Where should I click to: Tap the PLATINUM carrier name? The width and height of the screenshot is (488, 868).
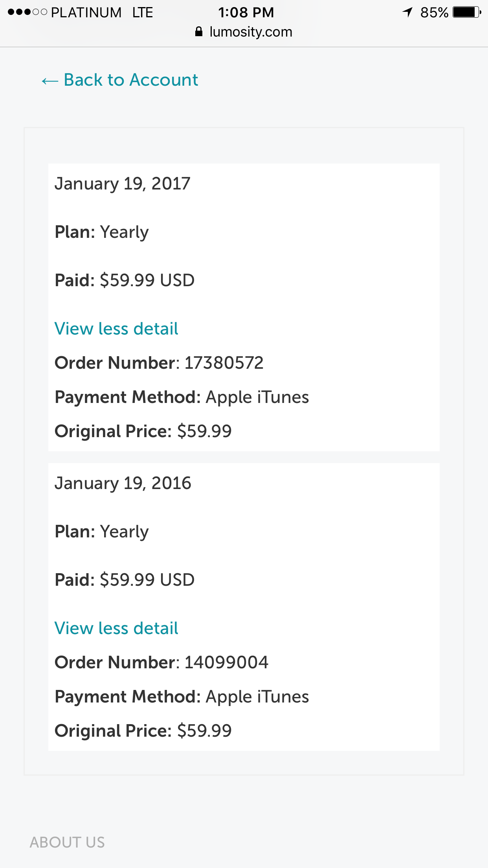click(86, 13)
